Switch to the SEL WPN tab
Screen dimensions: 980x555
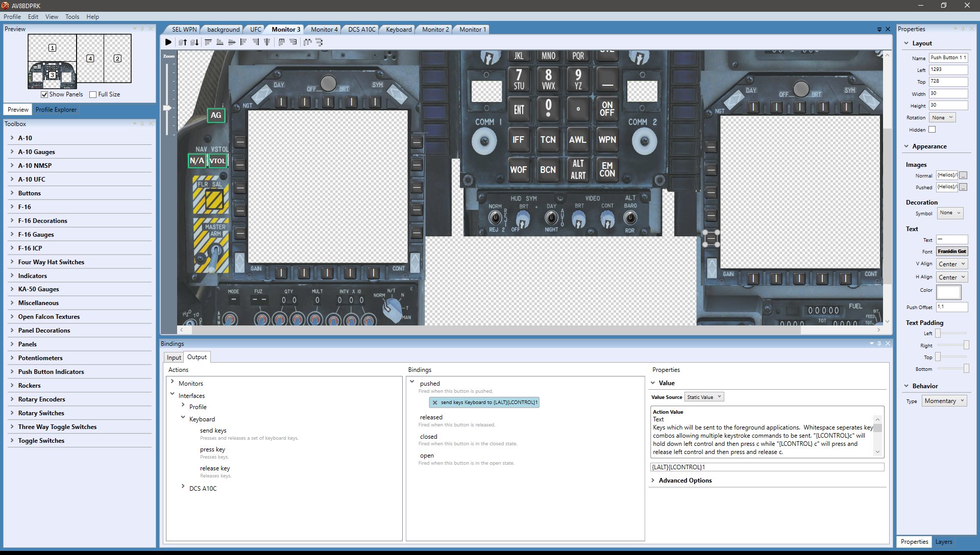point(184,30)
